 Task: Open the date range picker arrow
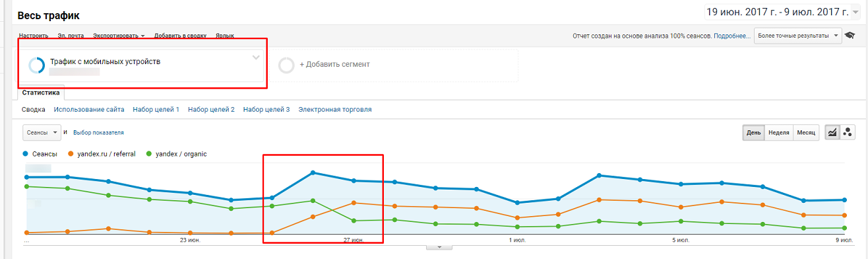(855, 13)
